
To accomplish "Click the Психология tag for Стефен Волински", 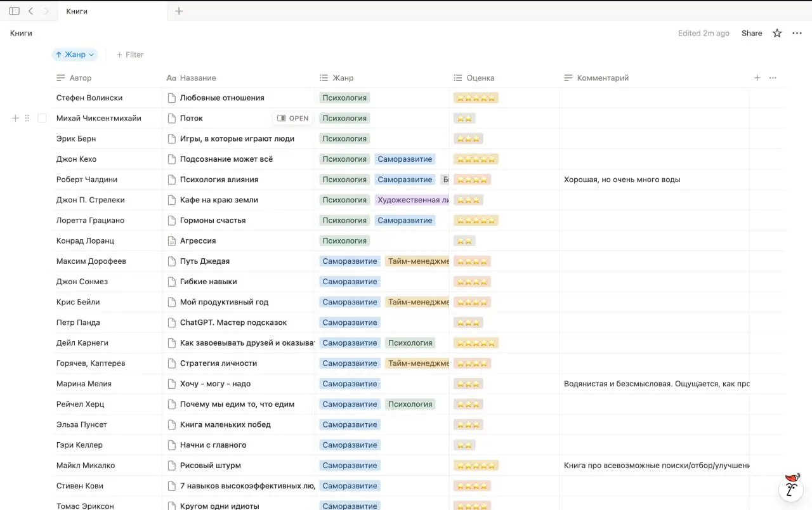I will click(344, 98).
